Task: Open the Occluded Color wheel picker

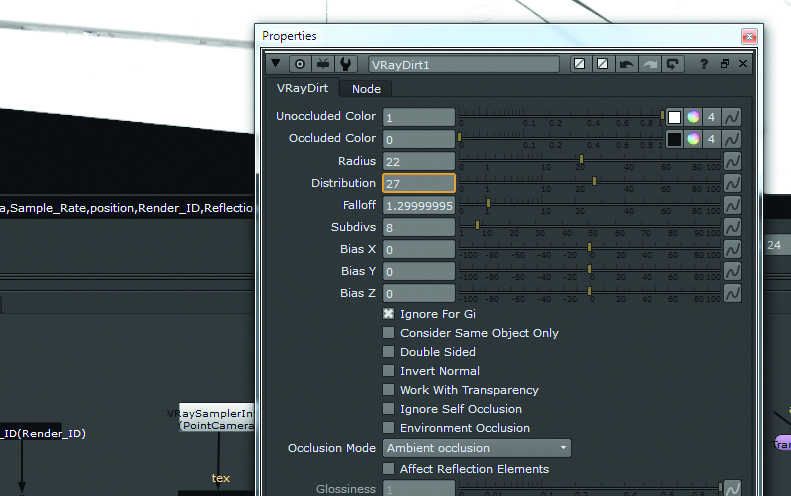Action: point(693,139)
